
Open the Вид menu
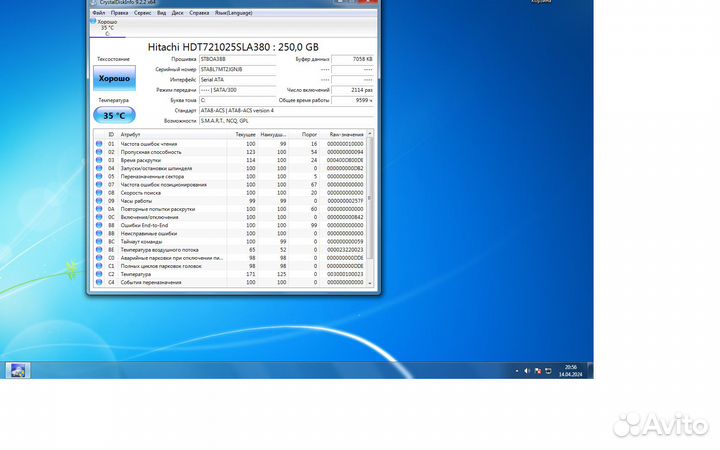point(162,13)
